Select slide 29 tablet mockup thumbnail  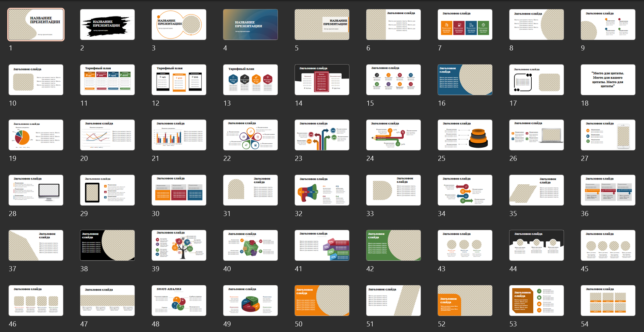[107, 190]
